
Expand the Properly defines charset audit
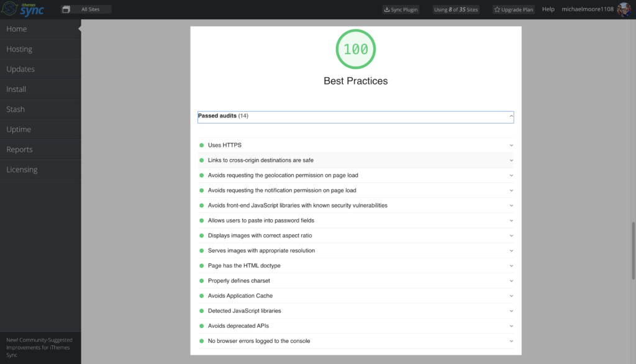(356, 281)
